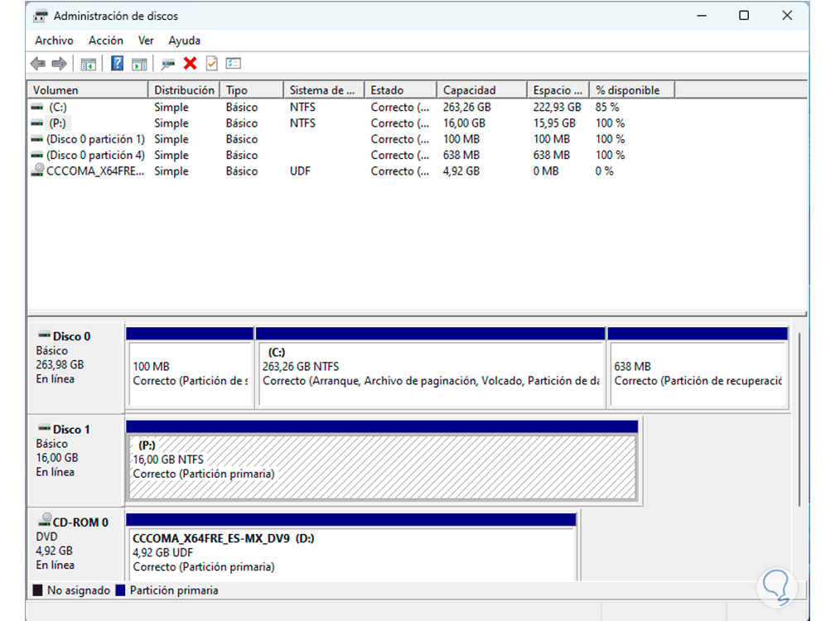Screen dimensions: 840x621
Task: Minimize the Administración de discos window
Action: pyautogui.click(x=702, y=16)
